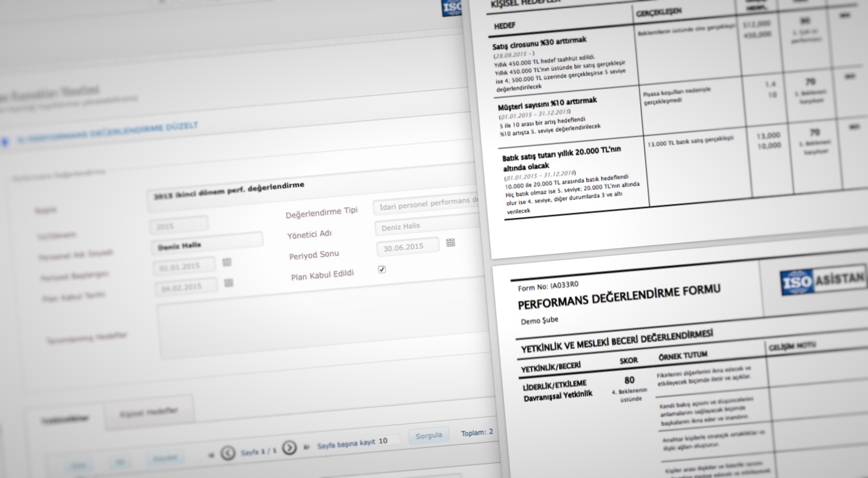This screenshot has height=478, width=868.
Task: Click the Plan Kabul Tarihi calendar icon
Action: click(228, 283)
